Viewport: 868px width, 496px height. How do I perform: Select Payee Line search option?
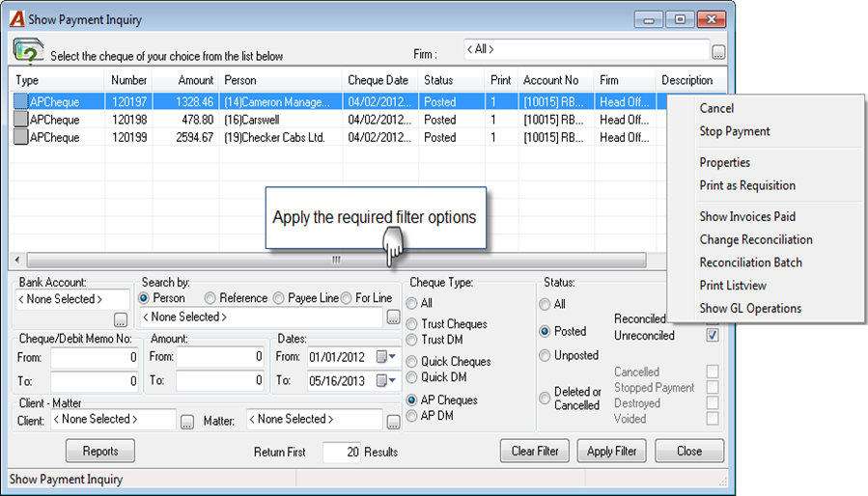pyautogui.click(x=278, y=298)
